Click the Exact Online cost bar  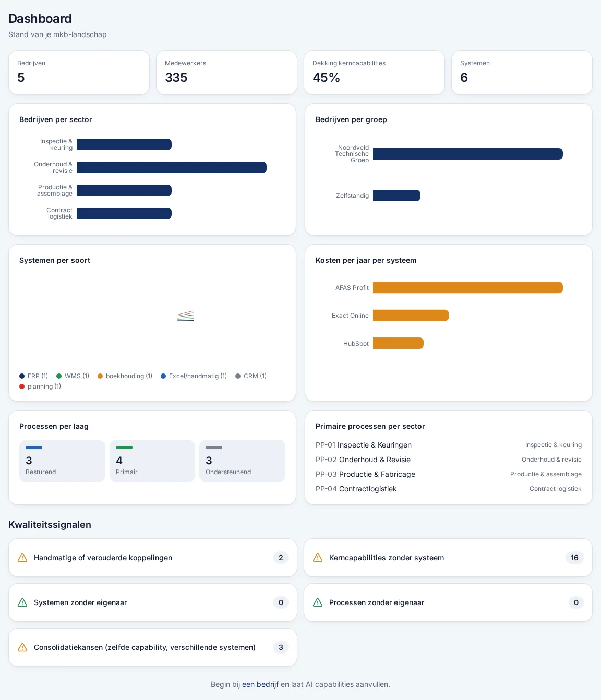(x=411, y=316)
